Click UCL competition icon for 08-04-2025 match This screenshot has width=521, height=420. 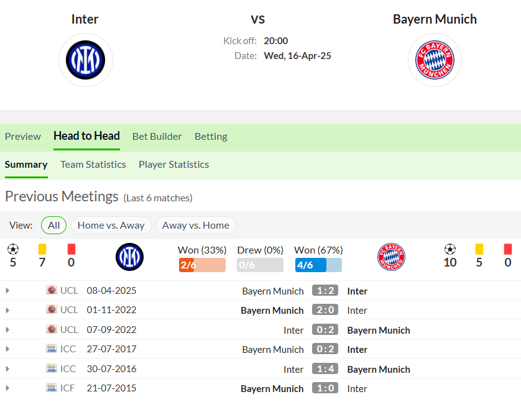(x=52, y=290)
